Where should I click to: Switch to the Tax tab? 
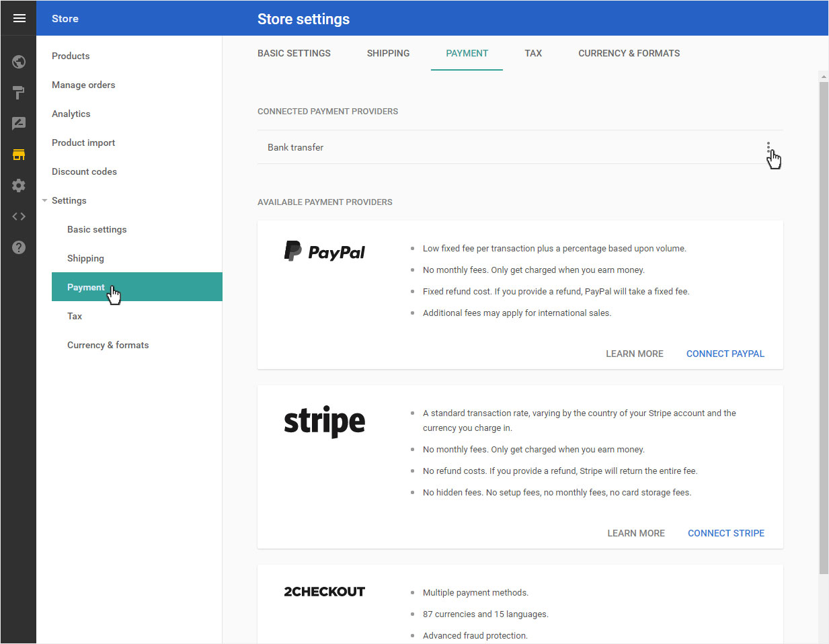(x=533, y=53)
